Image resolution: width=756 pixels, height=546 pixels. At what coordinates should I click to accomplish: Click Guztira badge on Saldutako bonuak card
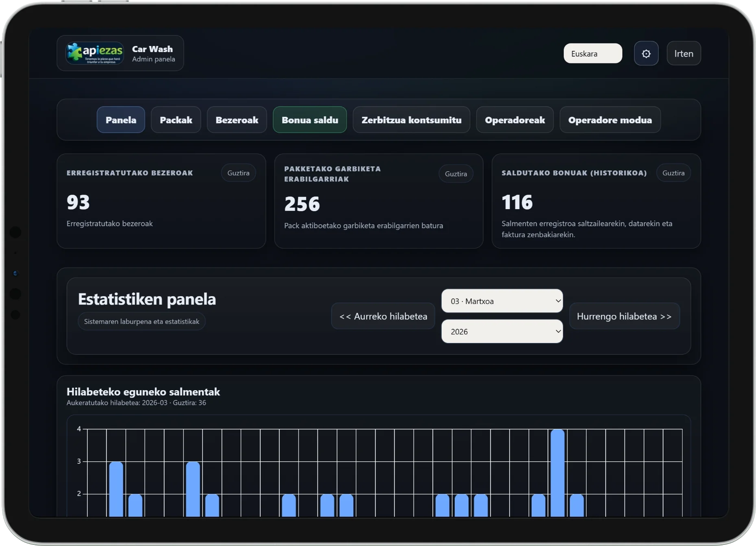[673, 173]
